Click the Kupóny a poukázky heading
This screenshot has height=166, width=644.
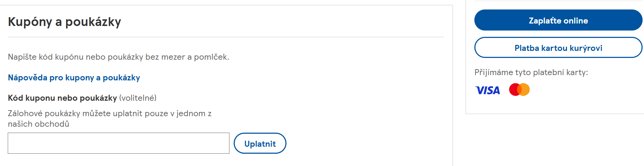click(64, 22)
